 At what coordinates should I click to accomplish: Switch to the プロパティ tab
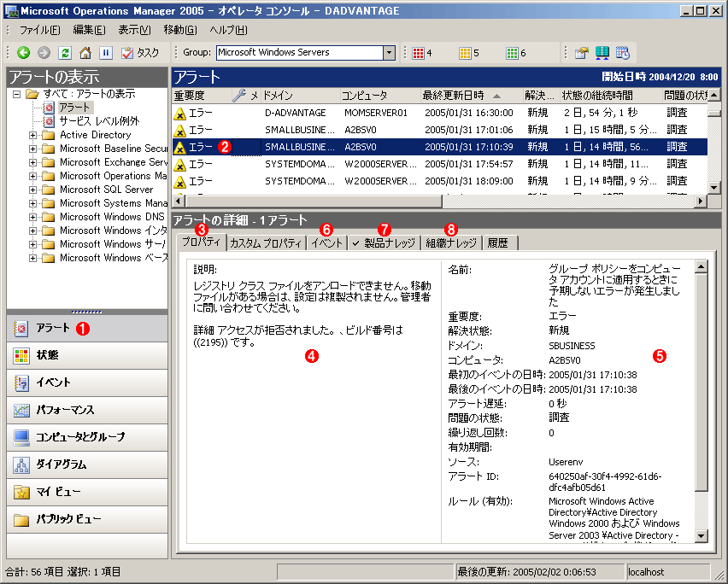coord(202,242)
